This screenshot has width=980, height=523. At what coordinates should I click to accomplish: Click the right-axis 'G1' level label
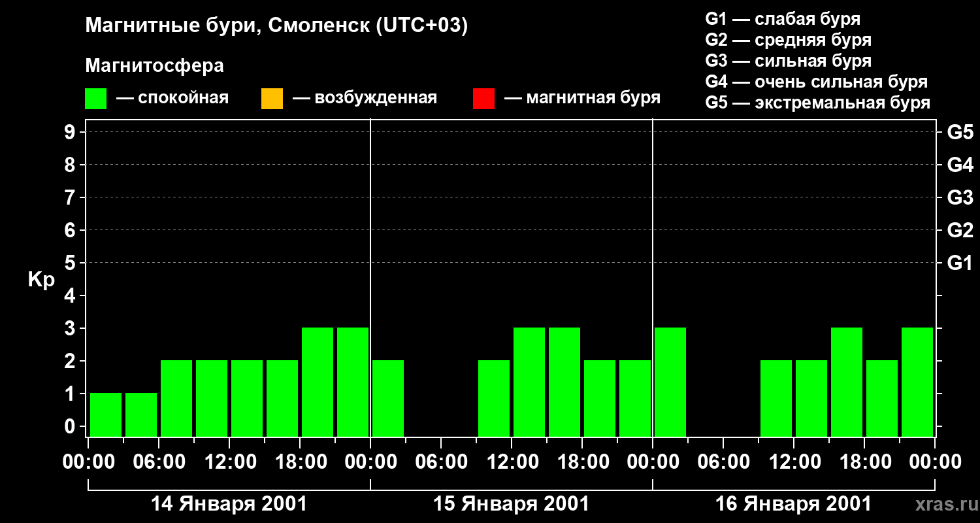tap(960, 263)
